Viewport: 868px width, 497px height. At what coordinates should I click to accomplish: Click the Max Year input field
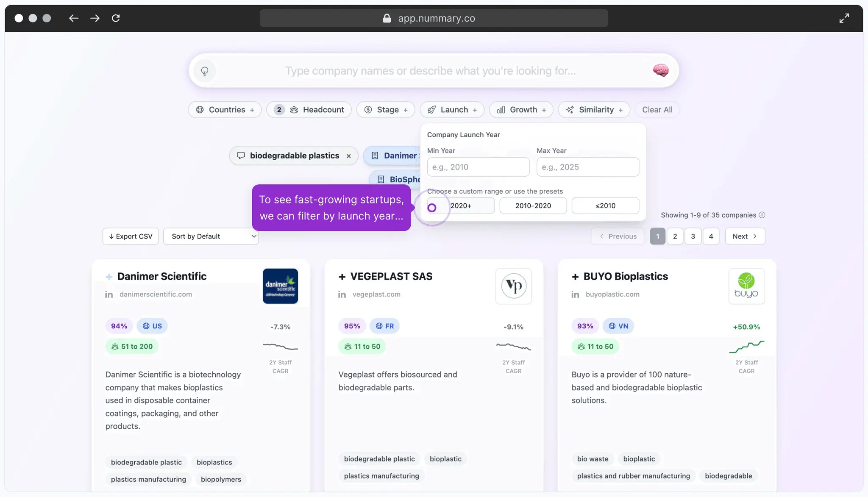tap(588, 167)
